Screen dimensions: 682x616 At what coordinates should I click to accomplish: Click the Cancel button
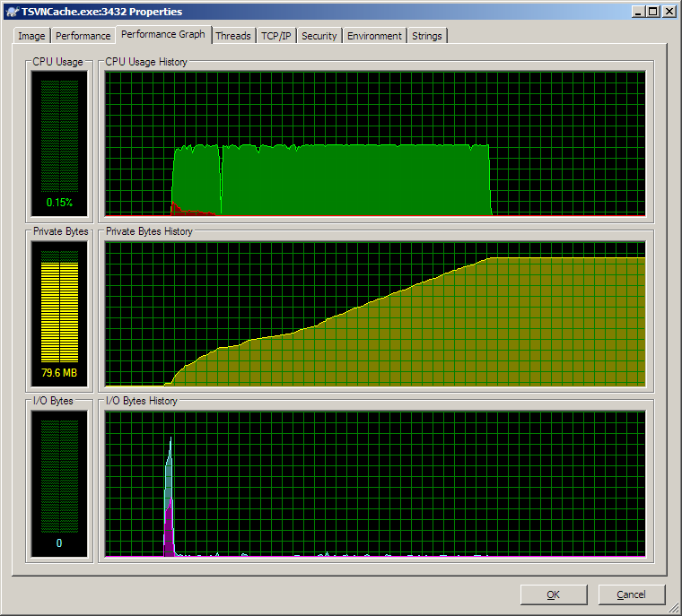point(632,594)
